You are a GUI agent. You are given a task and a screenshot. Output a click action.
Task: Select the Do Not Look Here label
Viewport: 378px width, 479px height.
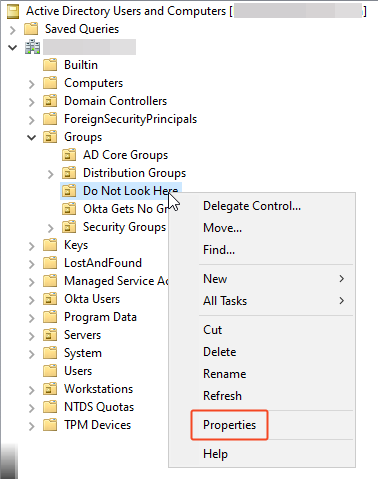pyautogui.click(x=130, y=191)
